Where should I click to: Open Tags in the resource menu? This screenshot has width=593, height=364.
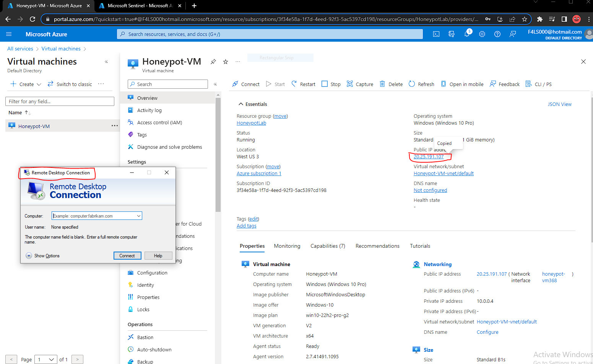click(x=142, y=135)
